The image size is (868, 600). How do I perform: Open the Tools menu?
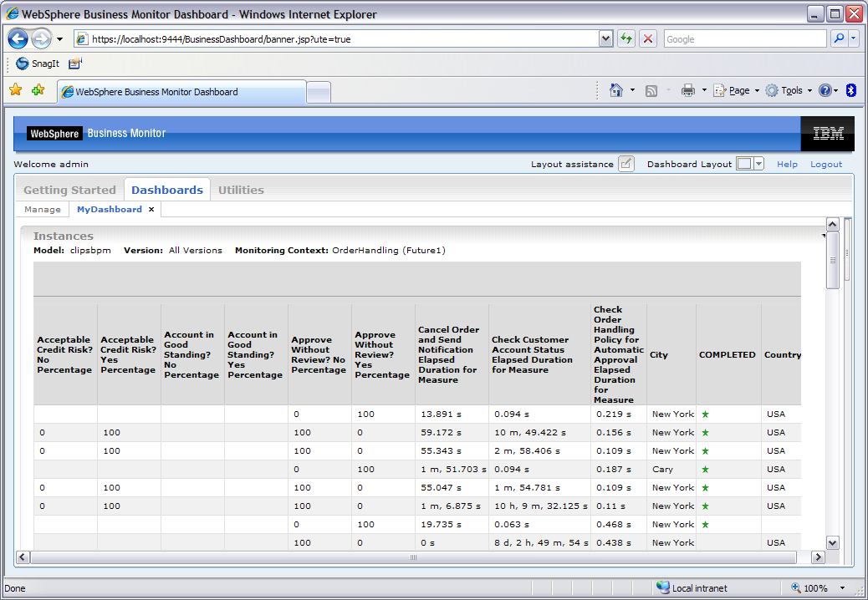coord(789,90)
